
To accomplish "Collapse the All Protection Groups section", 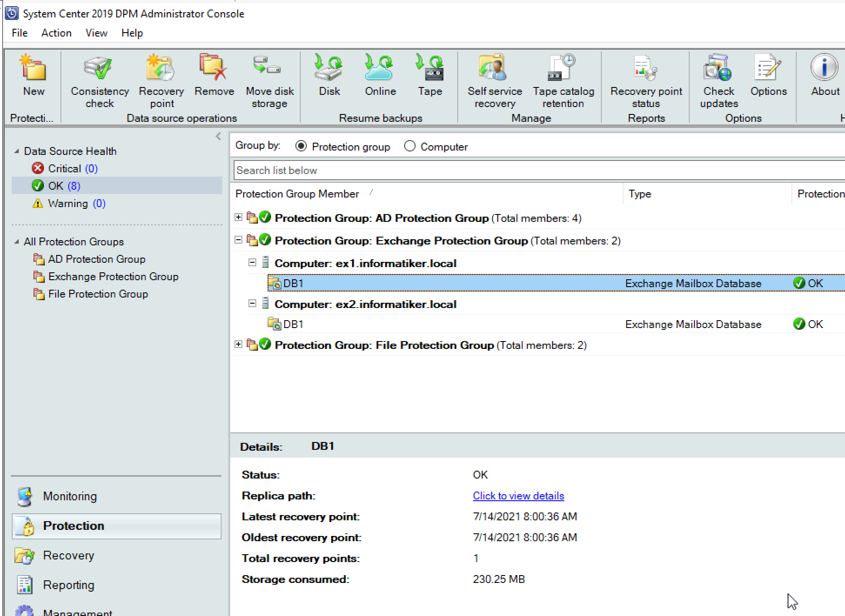I will pos(17,241).
